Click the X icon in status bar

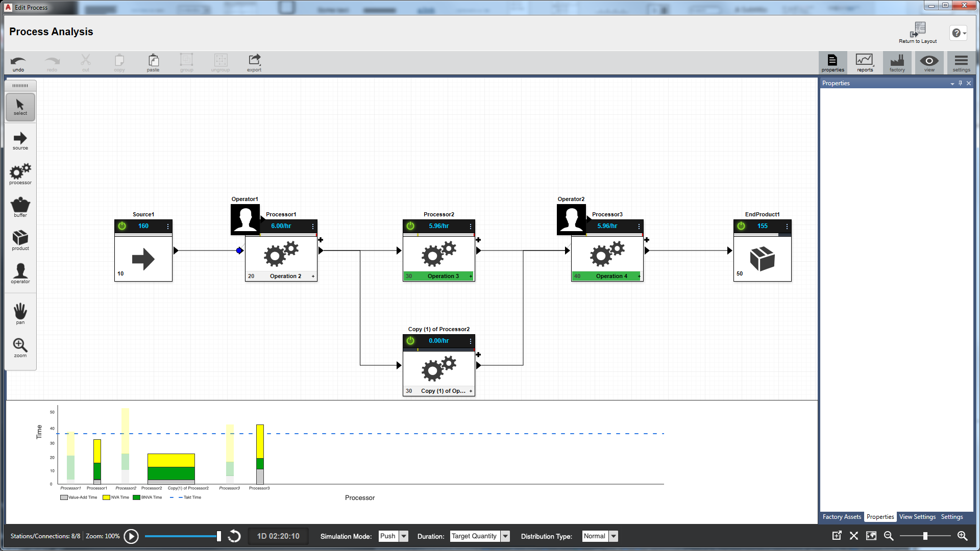pos(854,536)
